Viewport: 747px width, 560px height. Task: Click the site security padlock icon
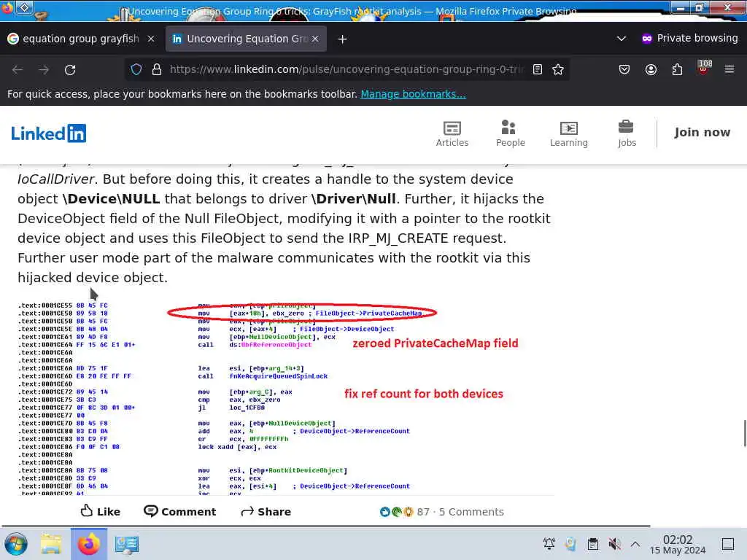coord(157,69)
